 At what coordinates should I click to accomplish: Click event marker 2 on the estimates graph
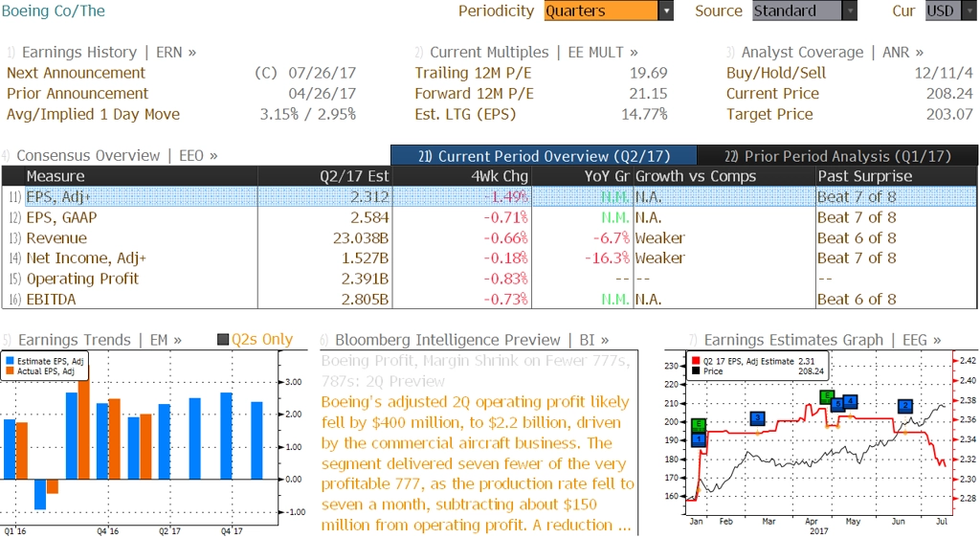905,406
